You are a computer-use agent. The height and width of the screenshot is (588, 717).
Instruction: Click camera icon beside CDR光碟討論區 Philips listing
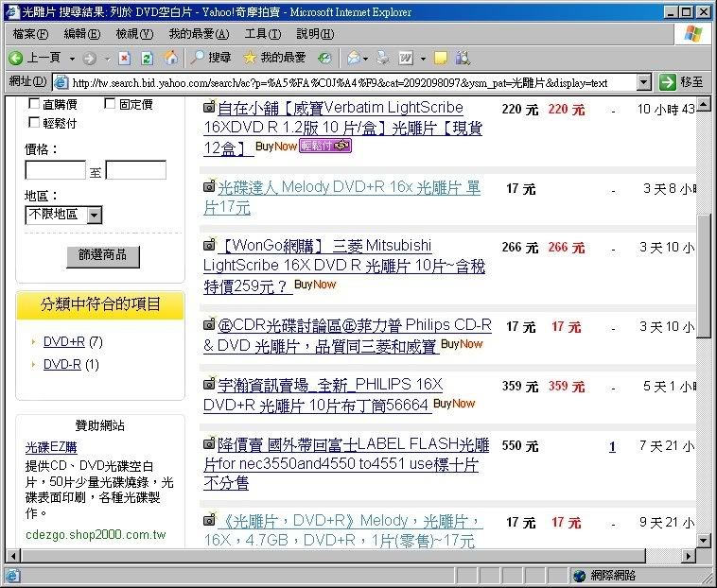tap(209, 324)
